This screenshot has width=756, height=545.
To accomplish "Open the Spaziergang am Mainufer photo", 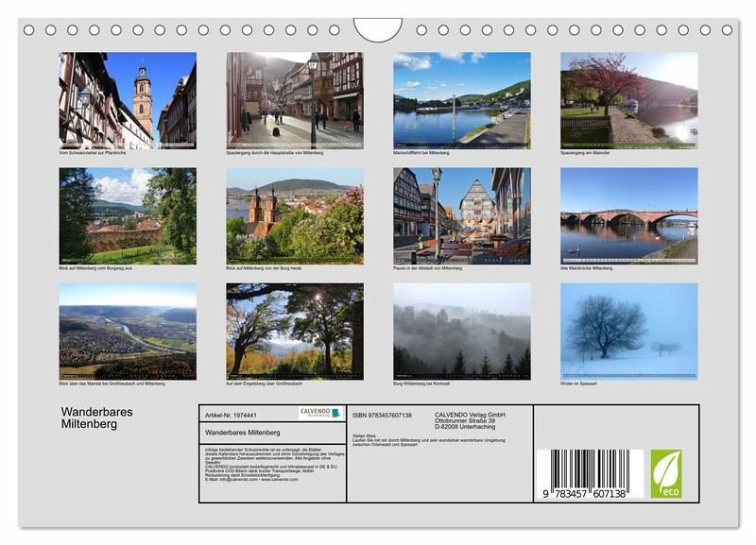I will 629,100.
